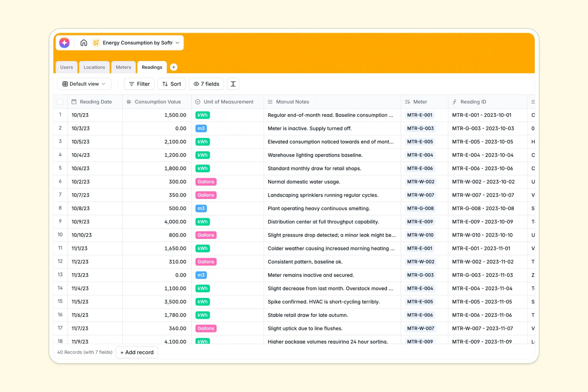Switch to the Locations tab
Viewport: 588px width, 392px height.
pos(94,67)
